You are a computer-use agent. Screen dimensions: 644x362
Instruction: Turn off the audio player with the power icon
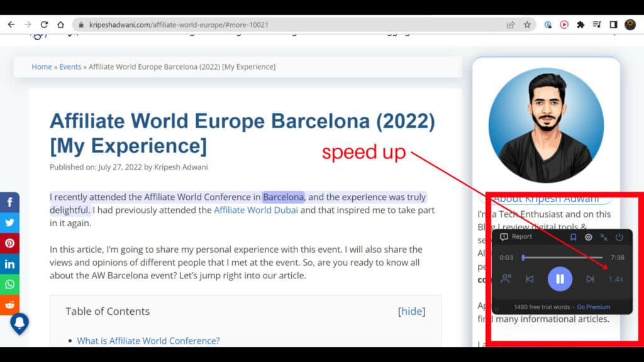[x=619, y=237]
